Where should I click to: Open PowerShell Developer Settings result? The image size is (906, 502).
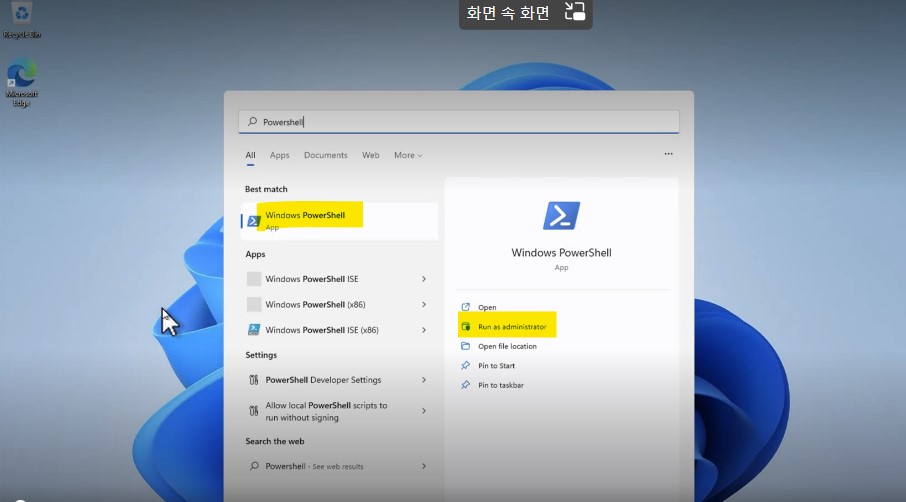point(340,380)
